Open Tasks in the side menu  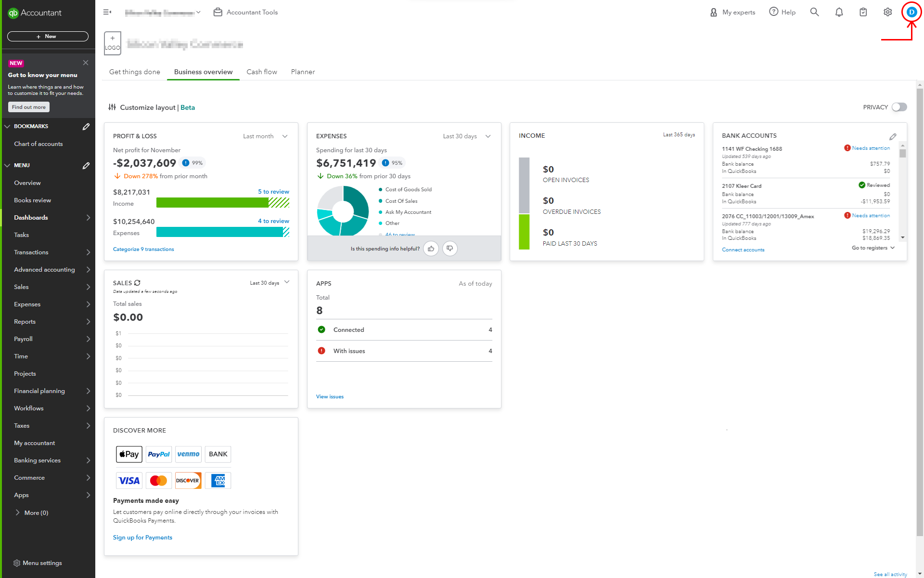pos(21,235)
